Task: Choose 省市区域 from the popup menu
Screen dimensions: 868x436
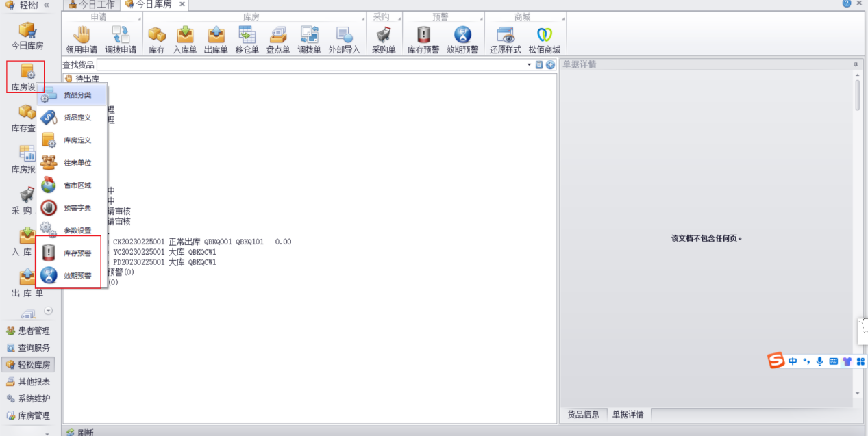Action: pyautogui.click(x=72, y=185)
